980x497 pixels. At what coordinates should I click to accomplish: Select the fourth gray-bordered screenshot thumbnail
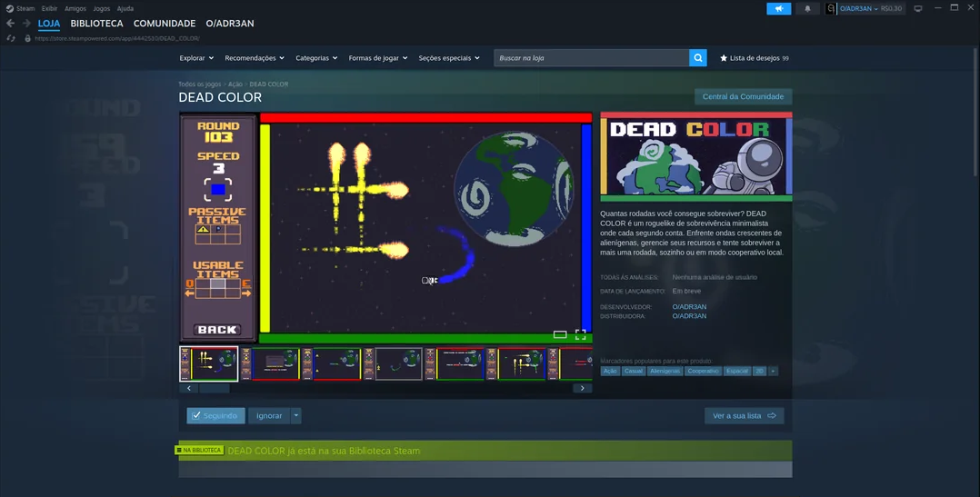pos(393,364)
